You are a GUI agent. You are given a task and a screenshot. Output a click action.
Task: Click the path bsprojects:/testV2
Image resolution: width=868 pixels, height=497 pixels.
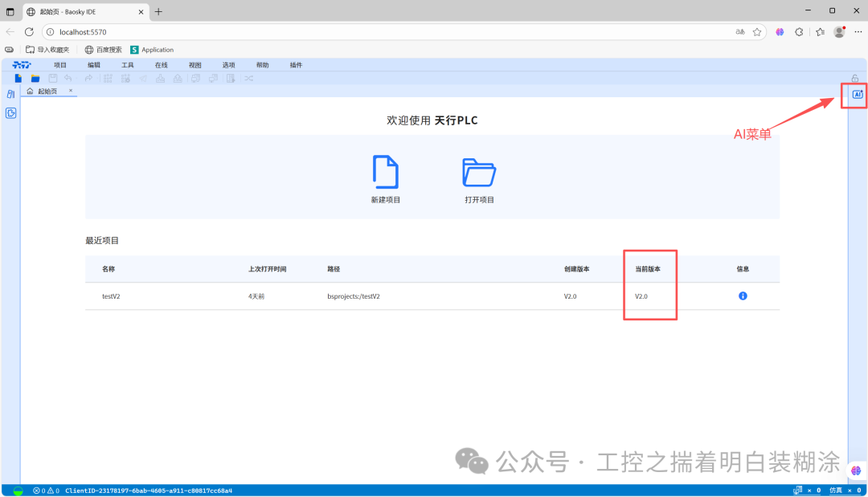[x=354, y=296]
